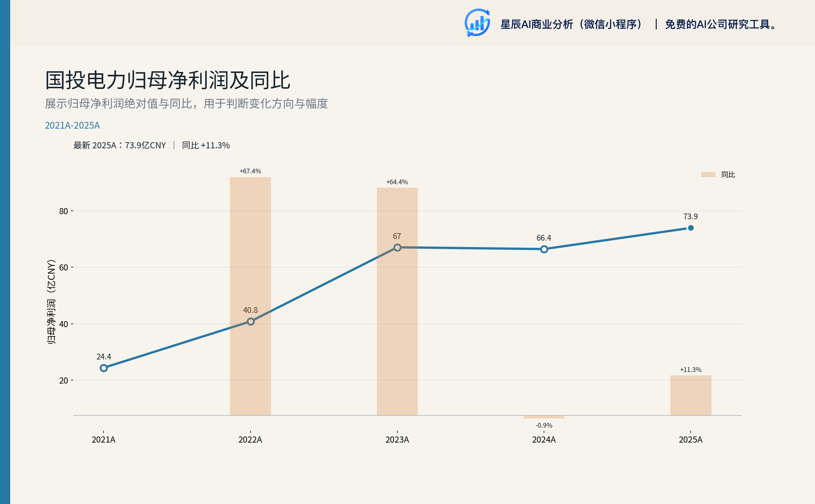Select the 2022A line marker at 40.8
The image size is (815, 504).
click(251, 321)
